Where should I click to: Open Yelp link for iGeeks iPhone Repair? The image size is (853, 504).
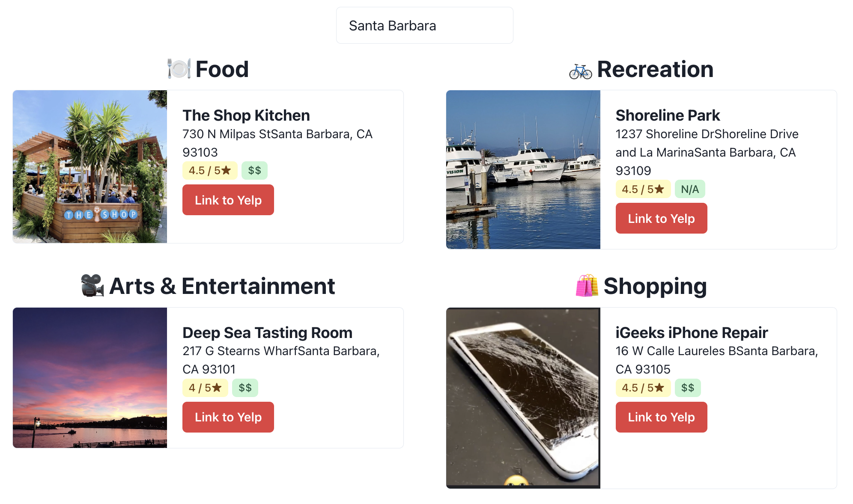[x=661, y=417]
